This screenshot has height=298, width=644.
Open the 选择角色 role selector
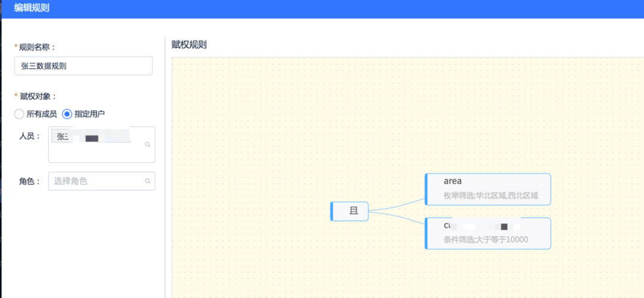(x=101, y=181)
